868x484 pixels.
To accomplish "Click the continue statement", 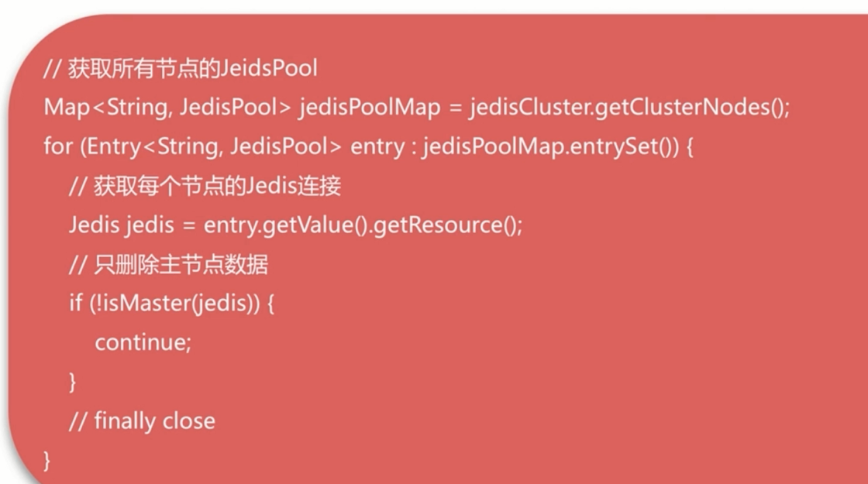I will [143, 342].
